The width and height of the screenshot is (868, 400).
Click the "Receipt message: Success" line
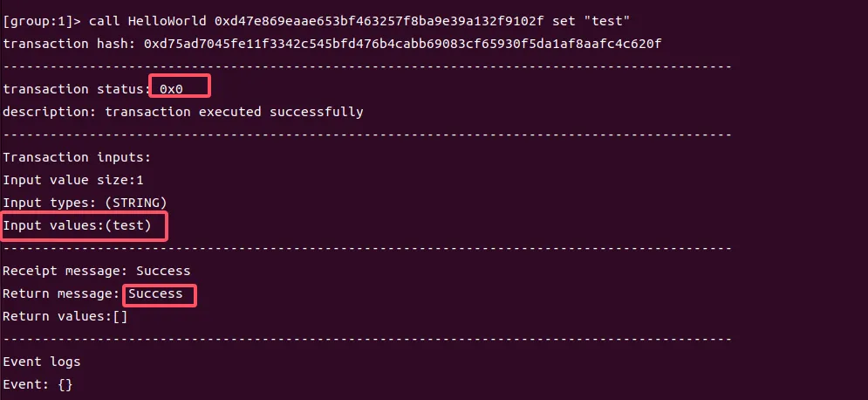point(96,271)
